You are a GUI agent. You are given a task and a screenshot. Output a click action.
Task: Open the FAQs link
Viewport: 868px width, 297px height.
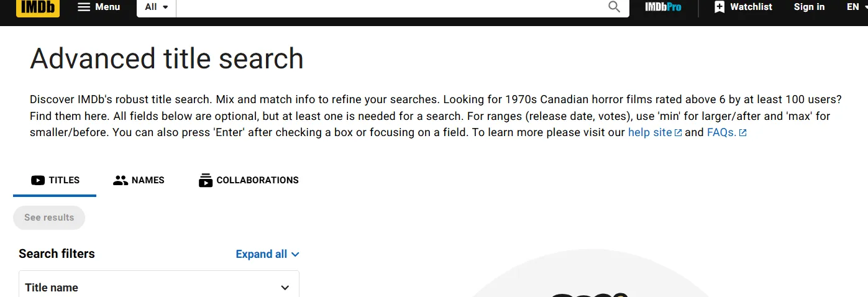pyautogui.click(x=721, y=132)
